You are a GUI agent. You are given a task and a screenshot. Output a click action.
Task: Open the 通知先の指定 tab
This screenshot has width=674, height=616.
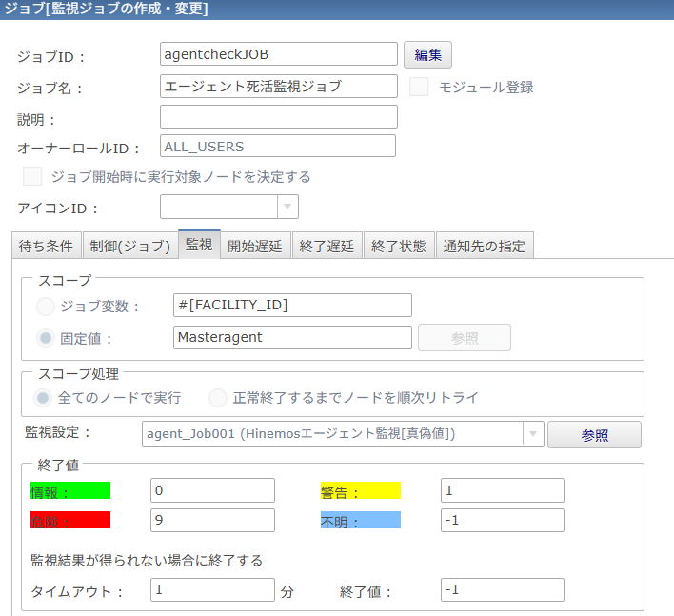pyautogui.click(x=485, y=246)
